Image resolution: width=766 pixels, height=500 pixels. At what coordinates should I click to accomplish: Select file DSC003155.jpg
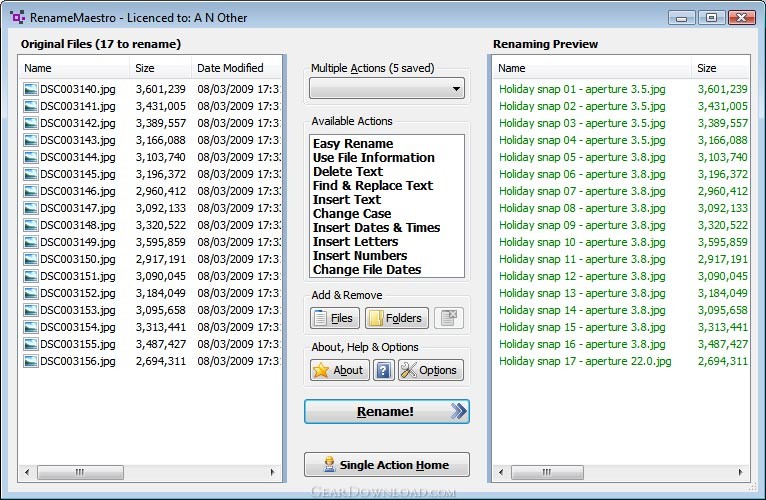78,344
